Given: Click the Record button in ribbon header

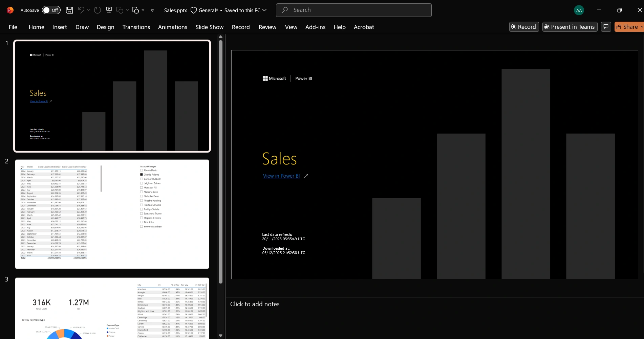Looking at the screenshot, I should click(x=524, y=27).
